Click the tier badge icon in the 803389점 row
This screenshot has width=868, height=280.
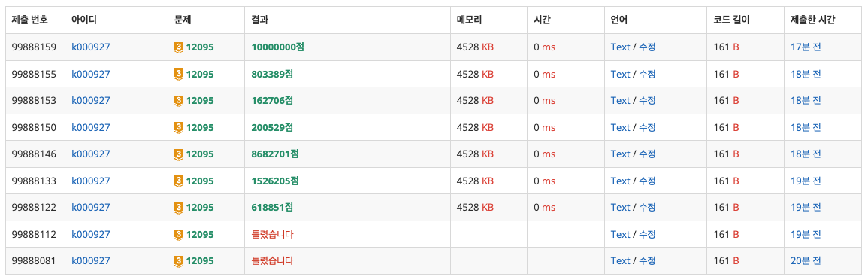pyautogui.click(x=178, y=74)
